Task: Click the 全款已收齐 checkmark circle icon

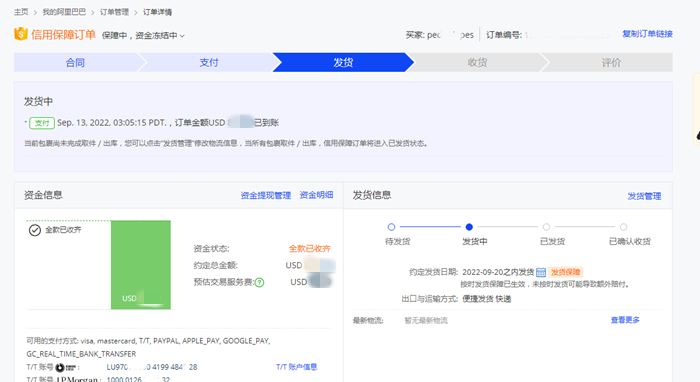Action: [x=35, y=230]
